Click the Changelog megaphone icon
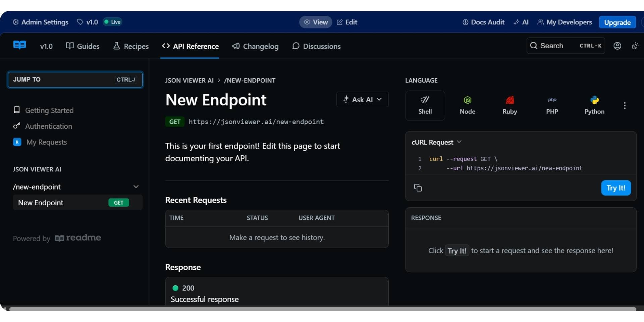644x322 pixels. tap(236, 46)
